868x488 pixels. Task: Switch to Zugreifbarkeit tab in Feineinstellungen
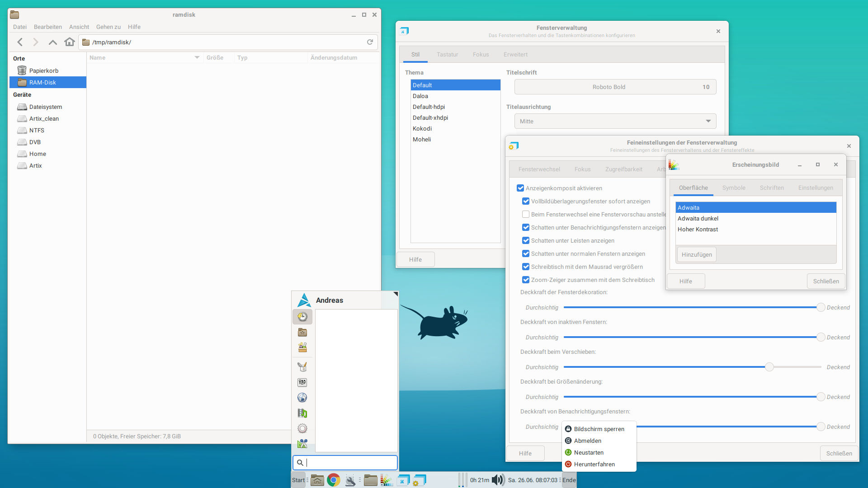[623, 169]
